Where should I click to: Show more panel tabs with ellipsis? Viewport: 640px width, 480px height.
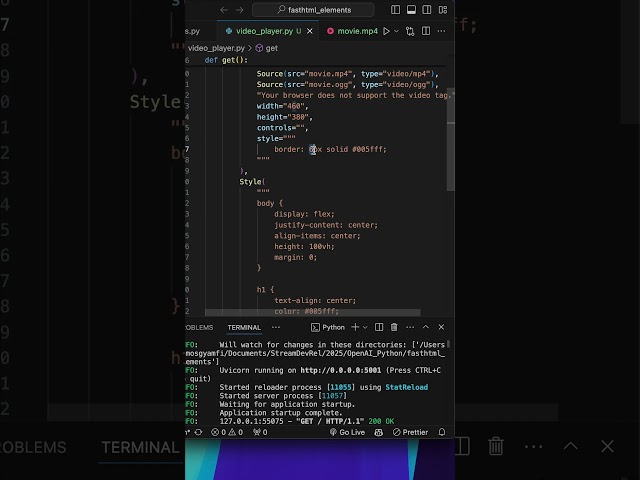[x=276, y=327]
